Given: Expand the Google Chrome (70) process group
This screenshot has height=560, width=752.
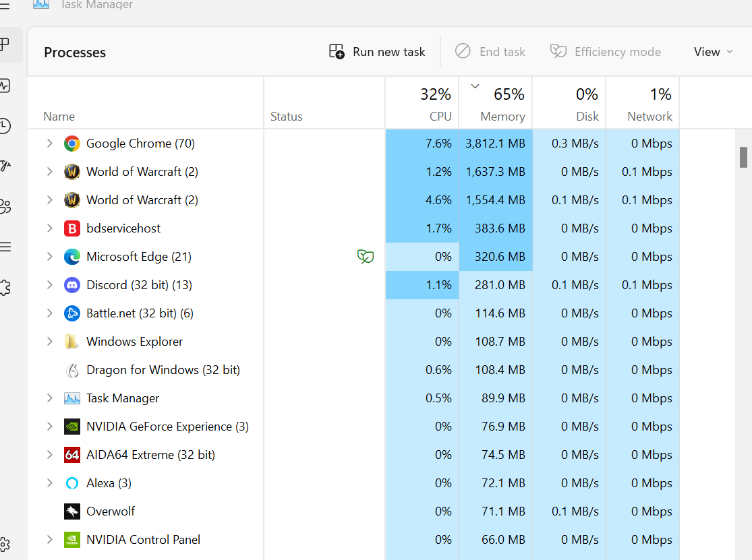Looking at the screenshot, I should [49, 144].
